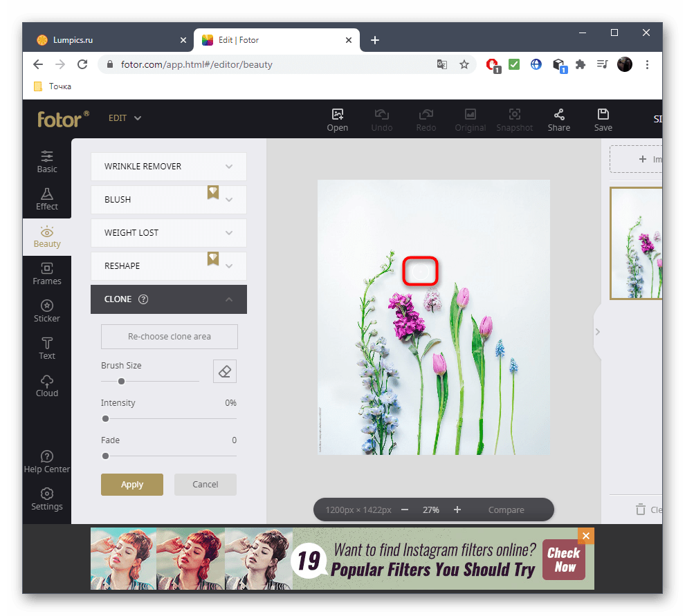Open the Sticker panel
Screen dimensions: 685x616
click(x=47, y=311)
